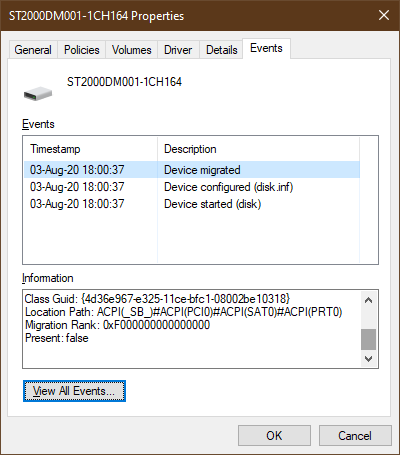
Task: Click the Information box scroll up arrow
Action: point(368,300)
